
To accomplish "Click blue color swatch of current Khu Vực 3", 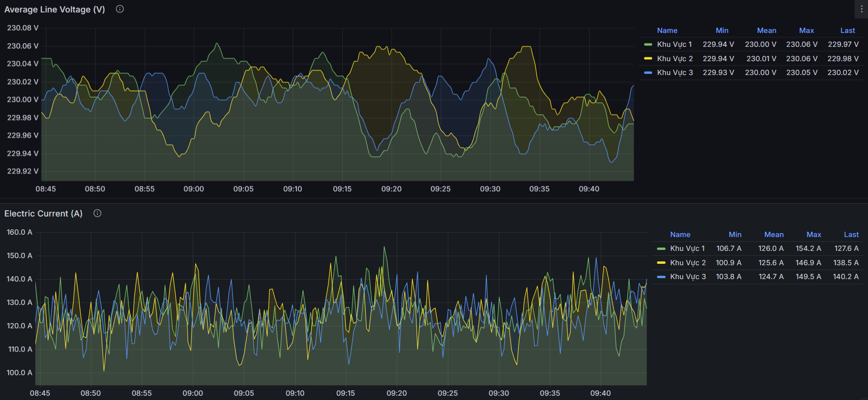I will tap(661, 277).
